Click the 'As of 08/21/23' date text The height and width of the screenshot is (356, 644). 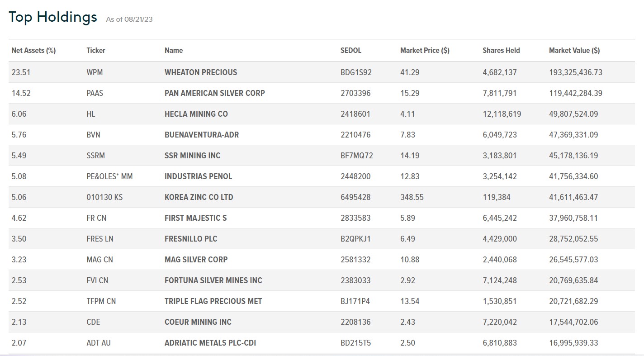[129, 19]
